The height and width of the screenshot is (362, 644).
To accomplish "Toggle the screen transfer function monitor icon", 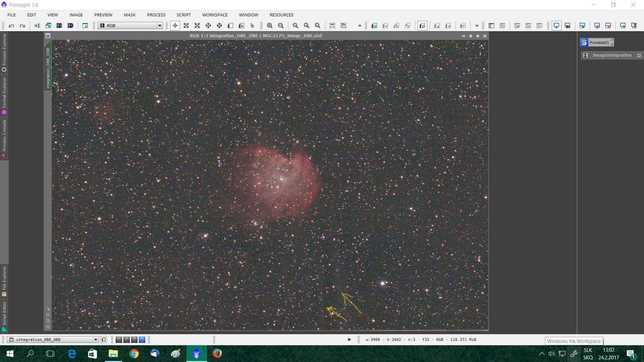I will point(557,26).
